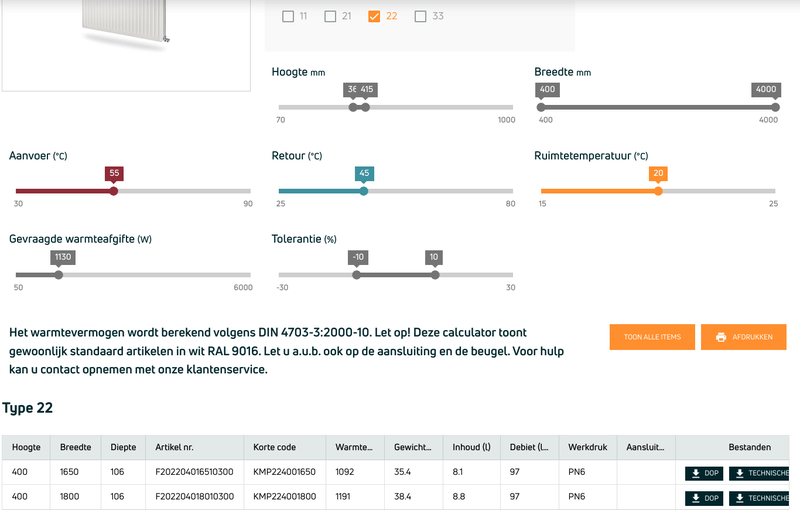The image size is (800, 510).
Task: Click the Breedte value 1650
Action: [x=69, y=472]
